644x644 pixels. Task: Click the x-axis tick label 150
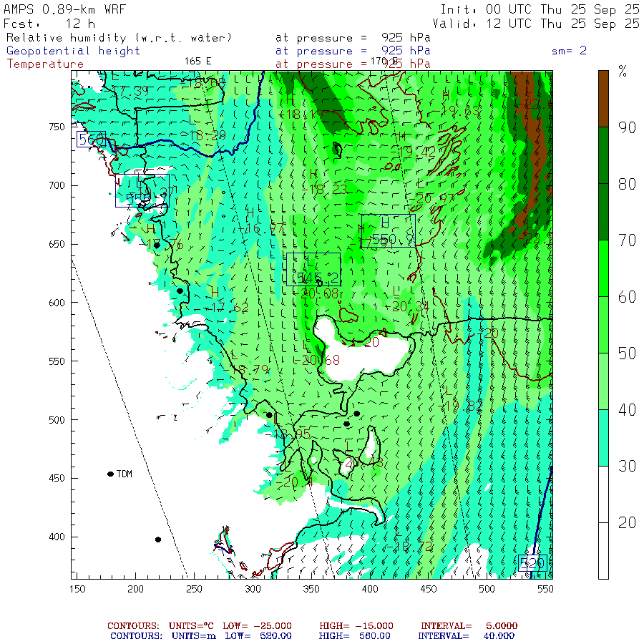77,589
